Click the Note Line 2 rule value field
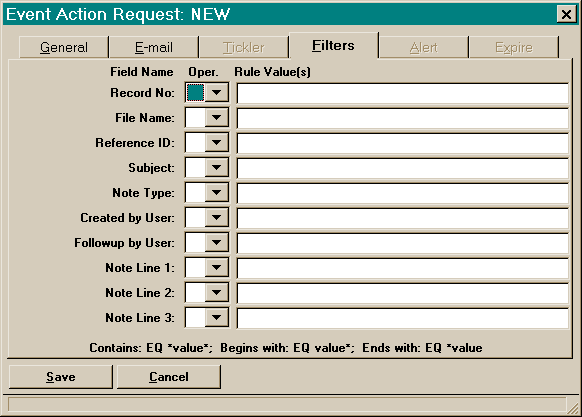This screenshot has width=582, height=417. coord(403,293)
